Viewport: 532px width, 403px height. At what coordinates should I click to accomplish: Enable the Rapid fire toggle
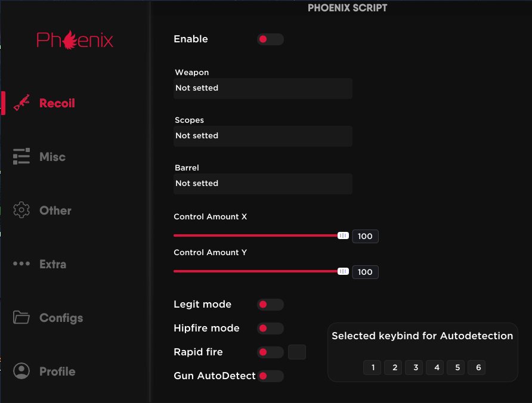tap(270, 352)
